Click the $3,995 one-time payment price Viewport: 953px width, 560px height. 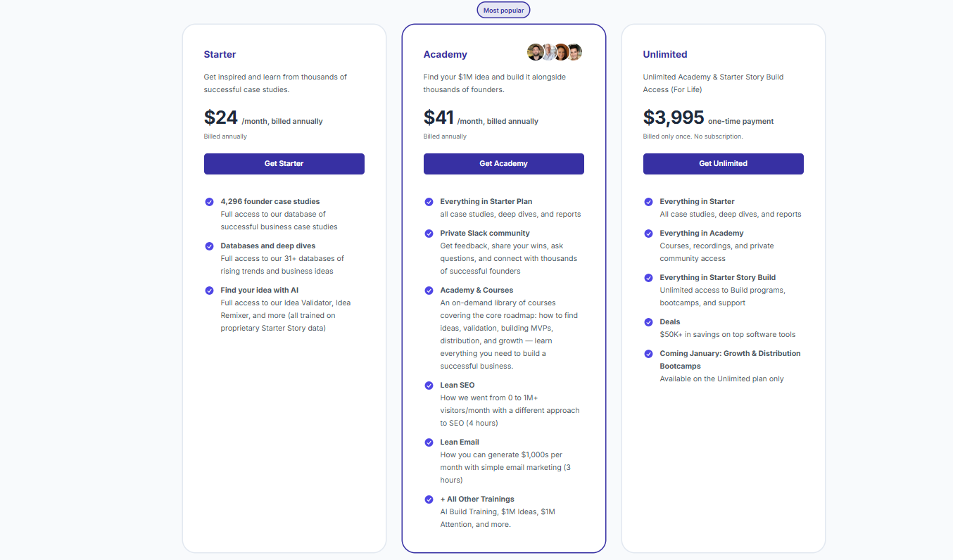coord(674,117)
